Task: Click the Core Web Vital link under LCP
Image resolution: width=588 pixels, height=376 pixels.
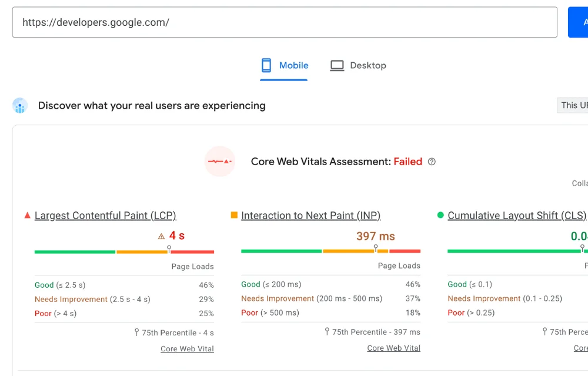Action: click(x=187, y=348)
